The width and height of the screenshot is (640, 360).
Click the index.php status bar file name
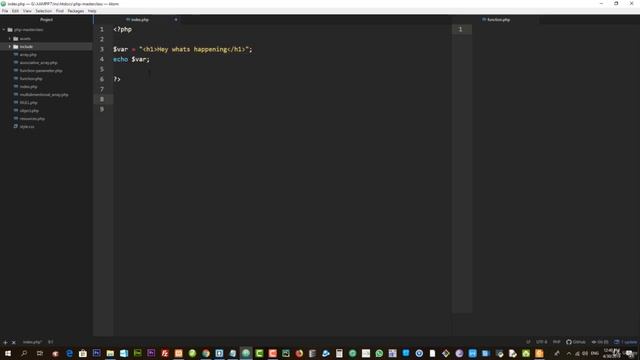[x=32, y=342]
